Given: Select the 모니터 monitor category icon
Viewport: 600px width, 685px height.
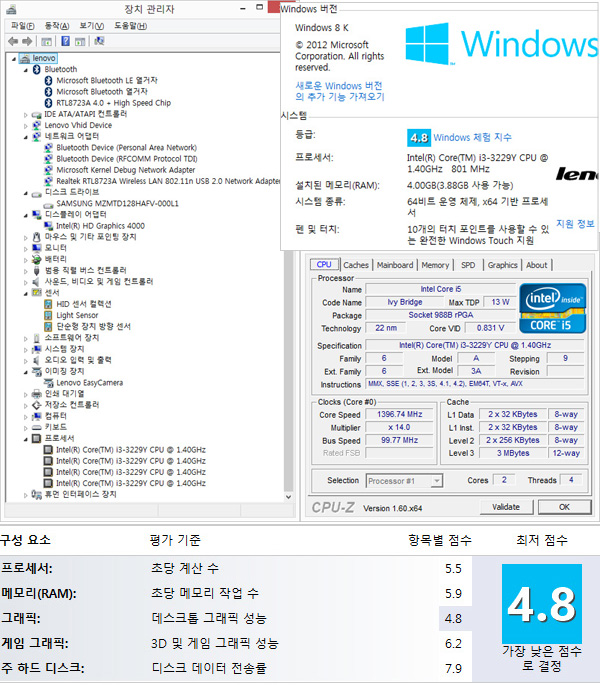Looking at the screenshot, I should click(x=37, y=248).
